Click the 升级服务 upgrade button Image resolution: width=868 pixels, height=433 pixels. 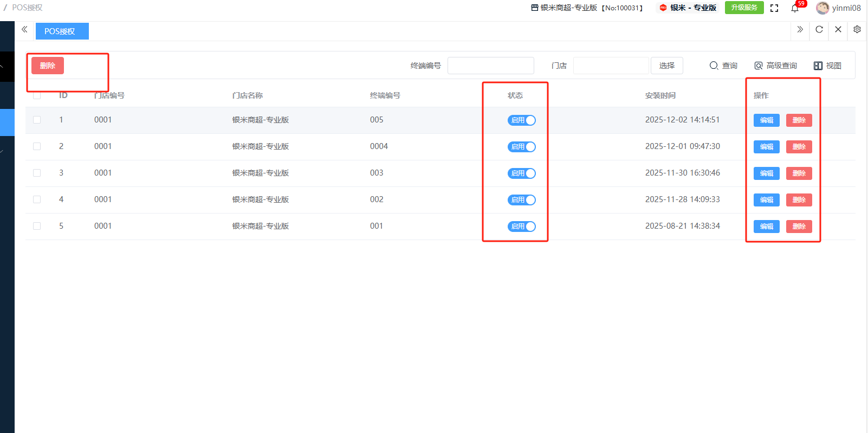(744, 8)
